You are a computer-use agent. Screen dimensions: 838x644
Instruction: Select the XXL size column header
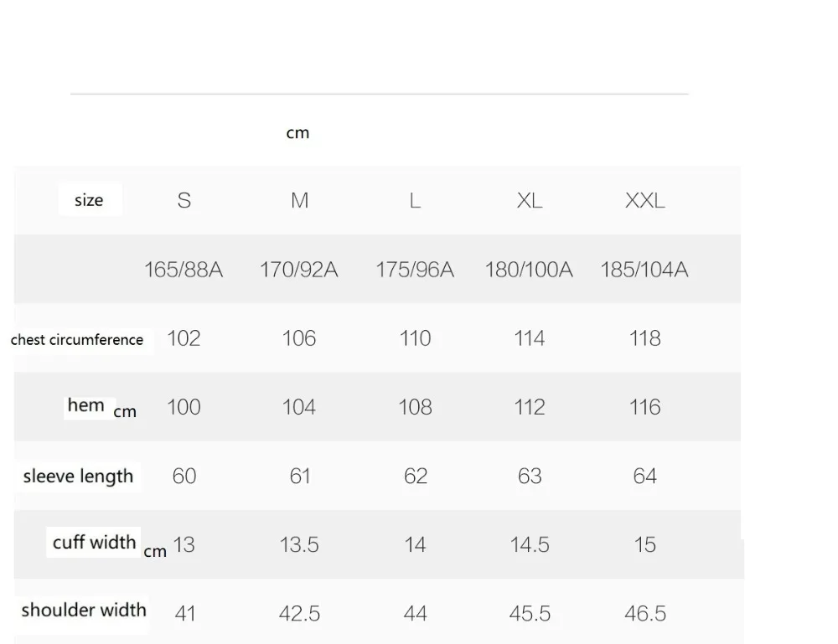645,201
